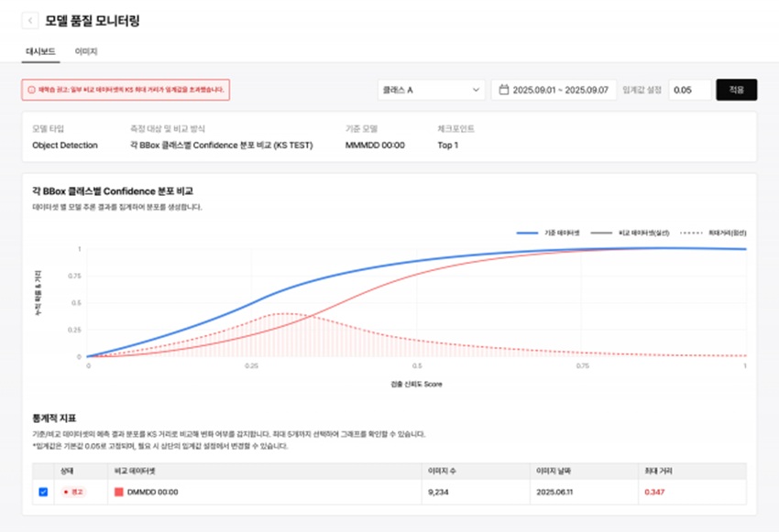Open the 클래스 A dropdown

430,90
